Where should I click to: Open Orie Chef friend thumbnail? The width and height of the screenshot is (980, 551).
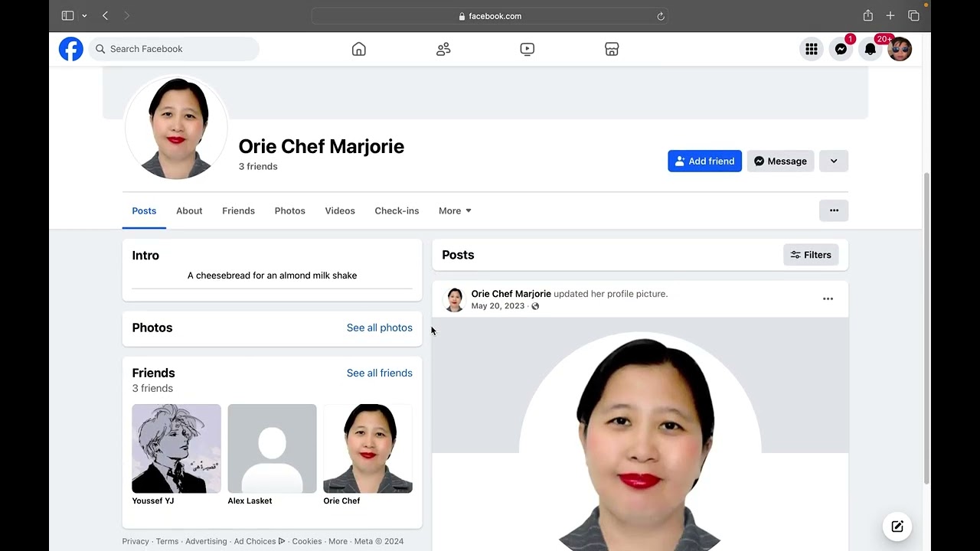(367, 448)
